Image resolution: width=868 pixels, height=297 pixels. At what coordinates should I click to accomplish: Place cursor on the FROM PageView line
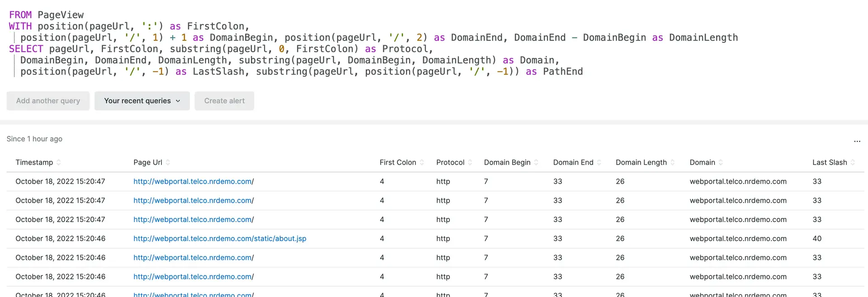click(61, 15)
